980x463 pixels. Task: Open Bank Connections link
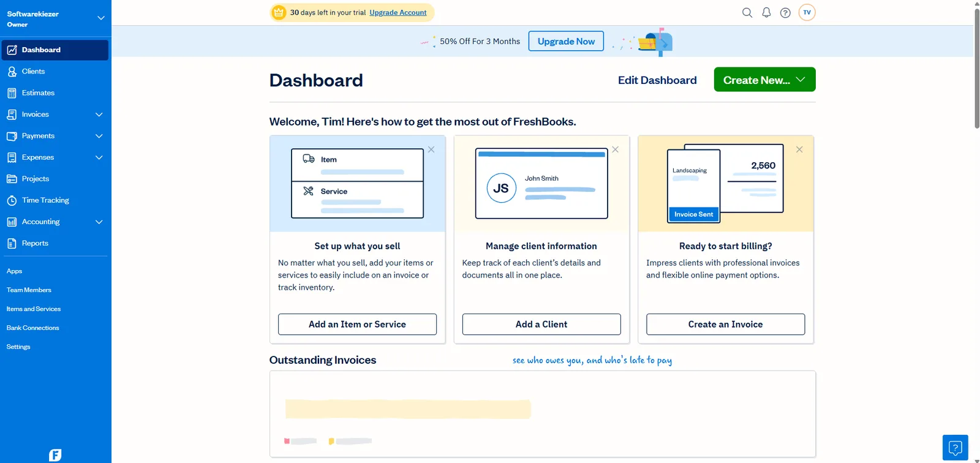click(x=33, y=328)
